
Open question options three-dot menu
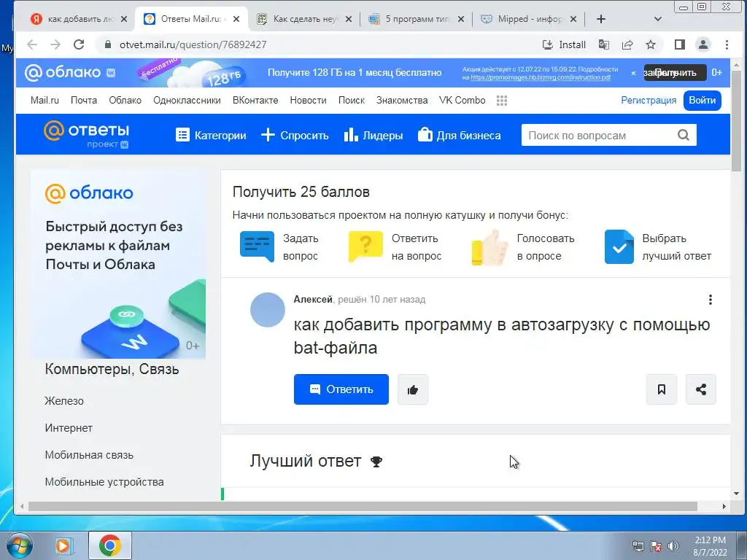click(711, 300)
